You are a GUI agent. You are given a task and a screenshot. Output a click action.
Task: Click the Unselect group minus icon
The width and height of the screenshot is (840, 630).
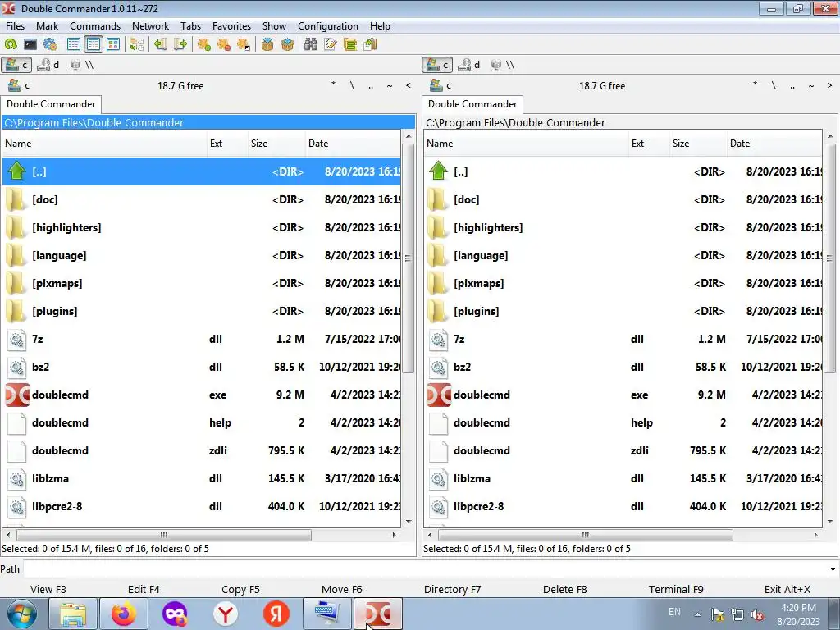point(224,44)
